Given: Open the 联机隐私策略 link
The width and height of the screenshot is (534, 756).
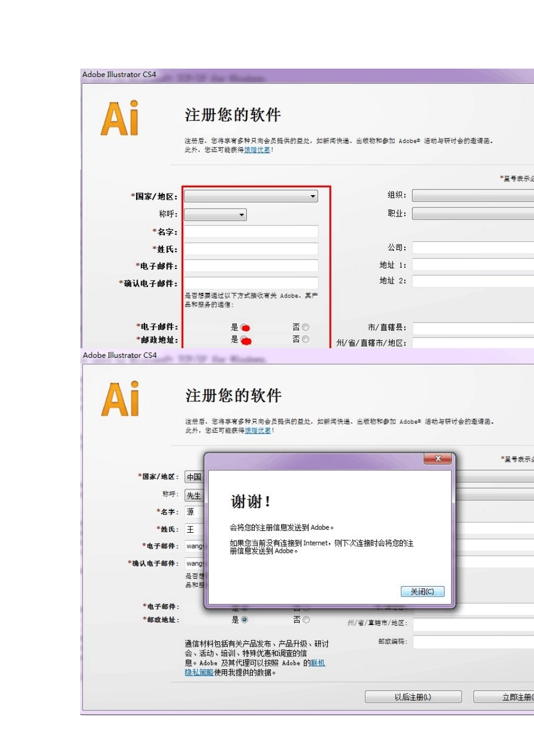Looking at the screenshot, I should (x=255, y=668).
